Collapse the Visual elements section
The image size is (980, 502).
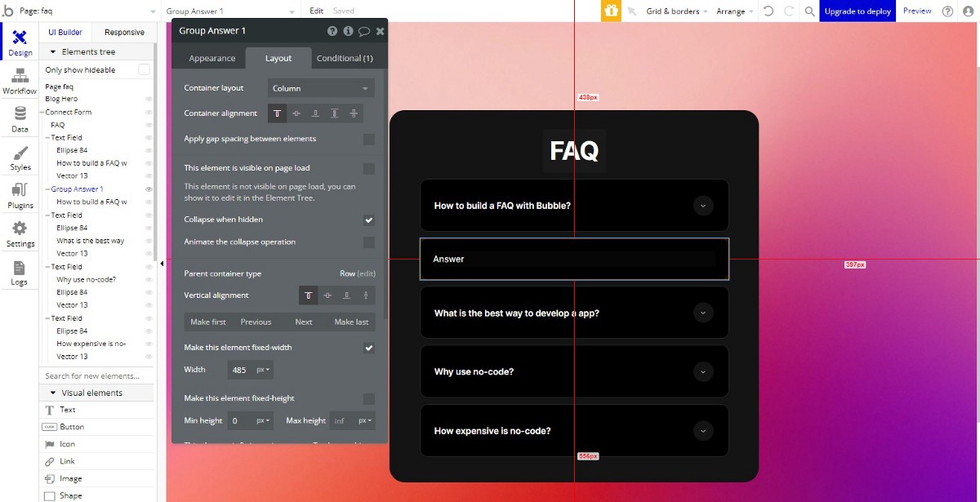pos(53,393)
